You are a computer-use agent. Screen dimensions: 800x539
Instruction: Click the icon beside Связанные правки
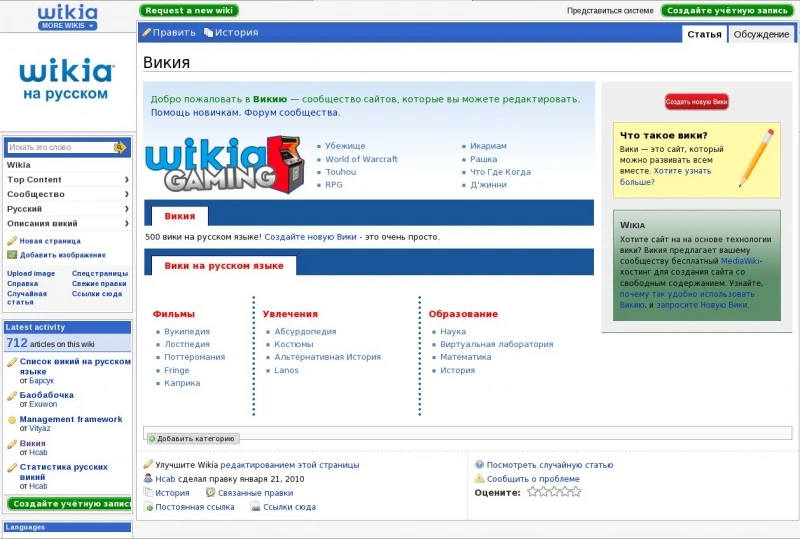click(x=210, y=493)
